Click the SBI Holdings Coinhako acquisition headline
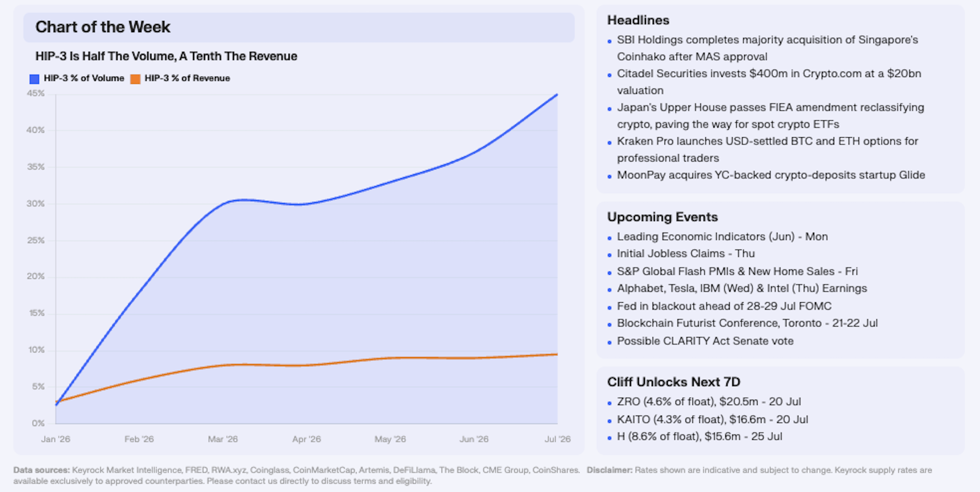 [x=768, y=48]
